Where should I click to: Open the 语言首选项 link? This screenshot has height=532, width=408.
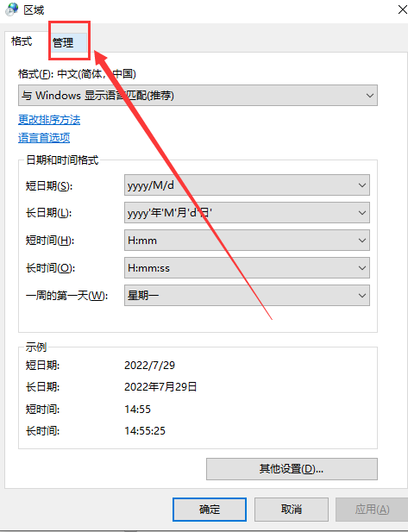(44, 138)
